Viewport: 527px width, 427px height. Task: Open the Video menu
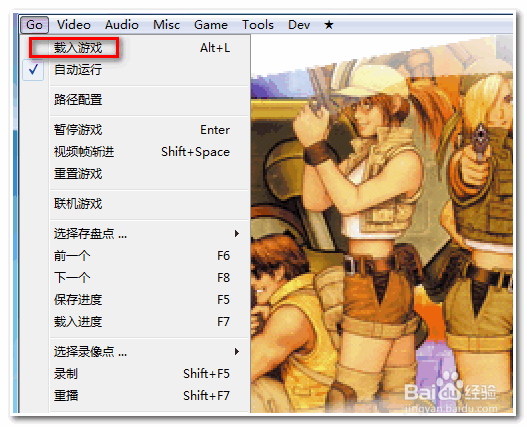tap(74, 25)
